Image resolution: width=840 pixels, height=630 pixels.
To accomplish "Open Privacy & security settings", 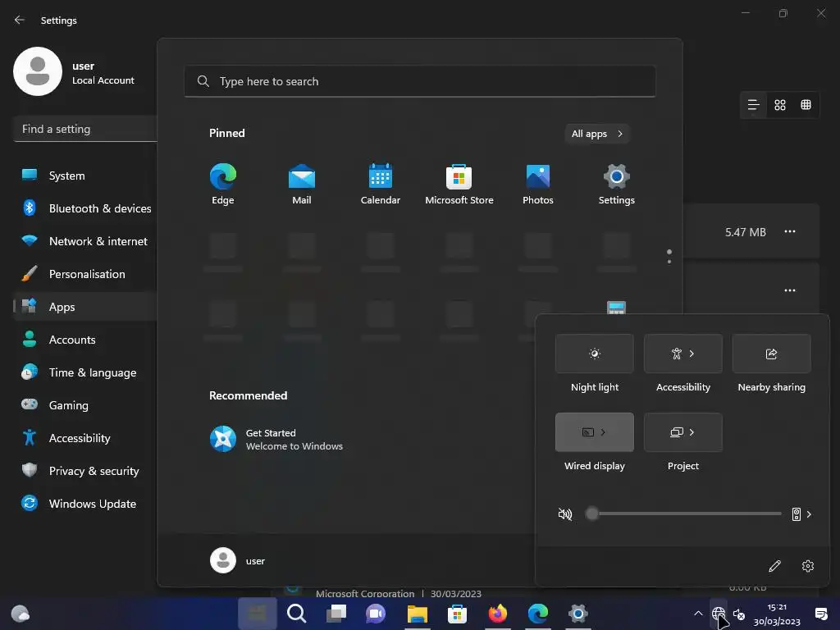I will pos(85,471).
